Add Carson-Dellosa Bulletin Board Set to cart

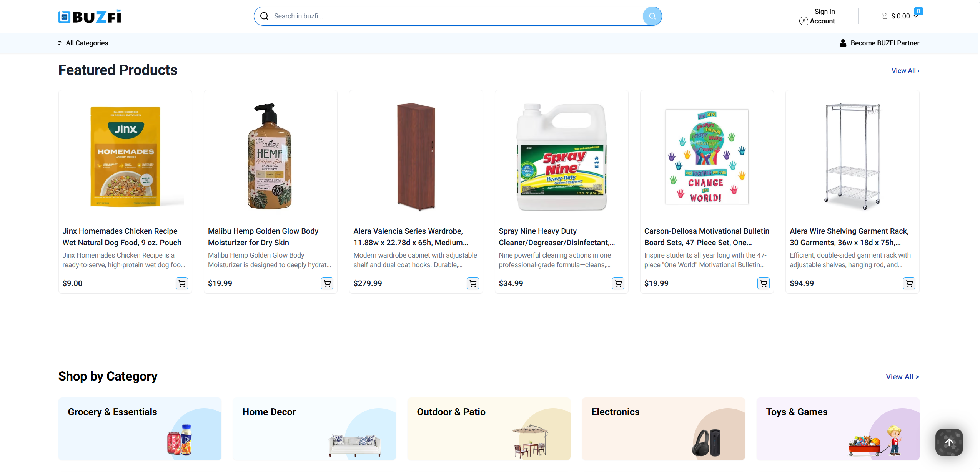pos(763,283)
